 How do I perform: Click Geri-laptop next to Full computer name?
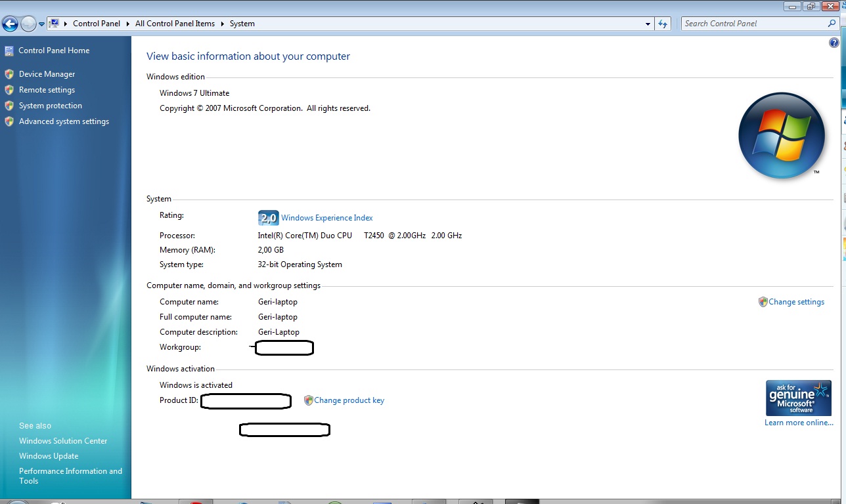(278, 317)
